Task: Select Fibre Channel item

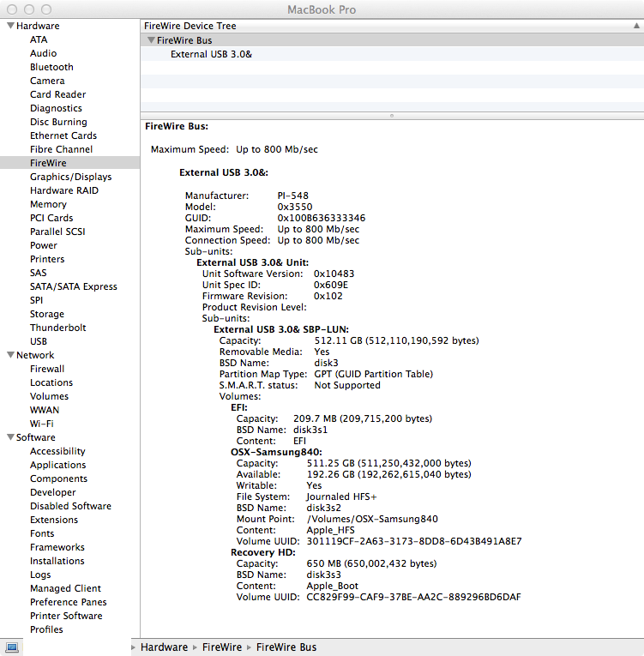Action: pos(61,149)
